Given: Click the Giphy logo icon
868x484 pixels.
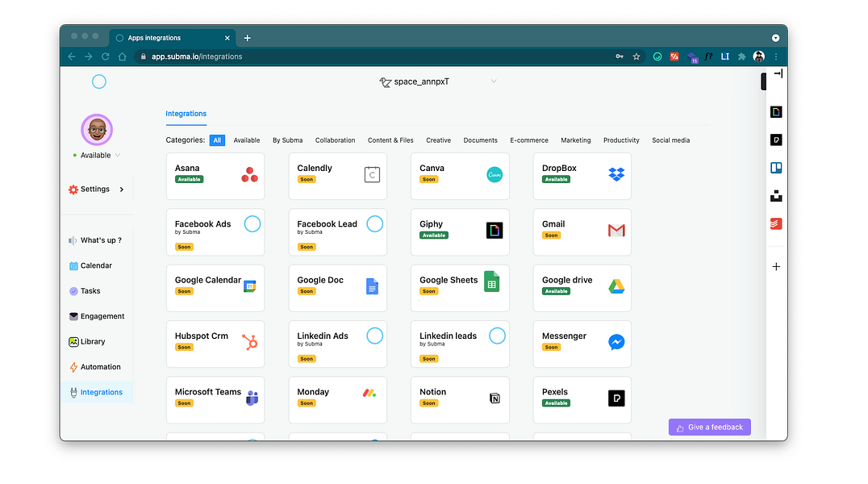Looking at the screenshot, I should tap(495, 230).
